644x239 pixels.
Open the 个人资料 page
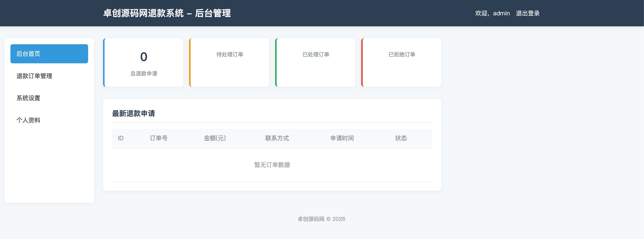click(29, 120)
